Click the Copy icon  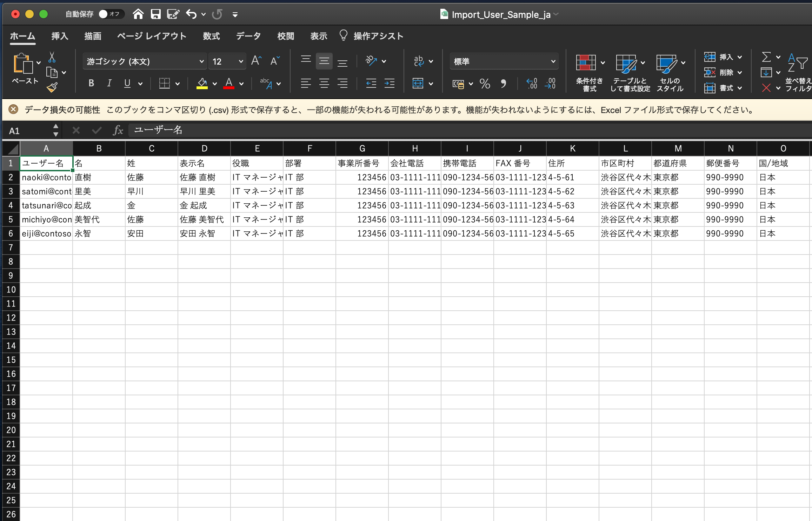click(x=52, y=72)
